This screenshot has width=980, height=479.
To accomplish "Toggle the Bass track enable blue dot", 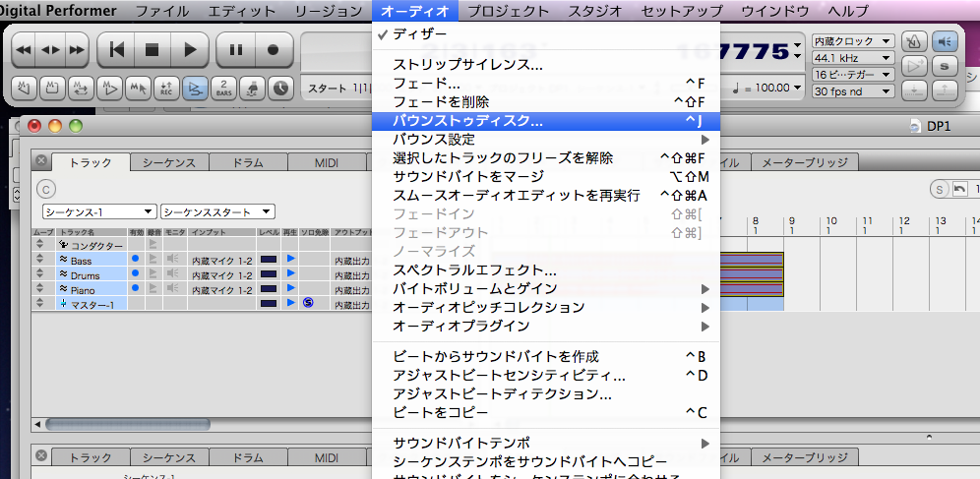I will coord(135,258).
